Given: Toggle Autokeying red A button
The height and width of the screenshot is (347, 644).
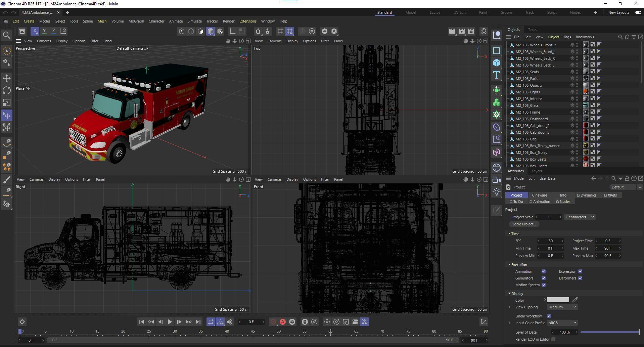Looking at the screenshot, I should pos(283,322).
